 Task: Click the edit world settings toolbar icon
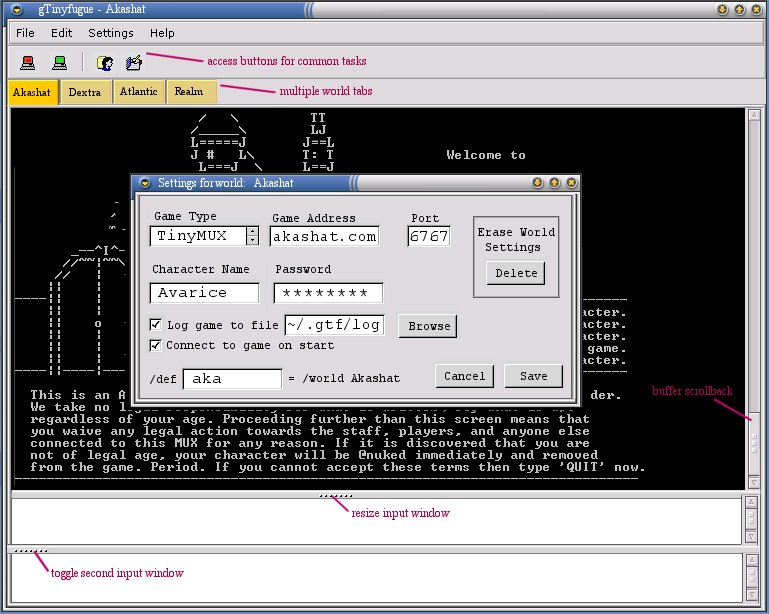pos(134,63)
